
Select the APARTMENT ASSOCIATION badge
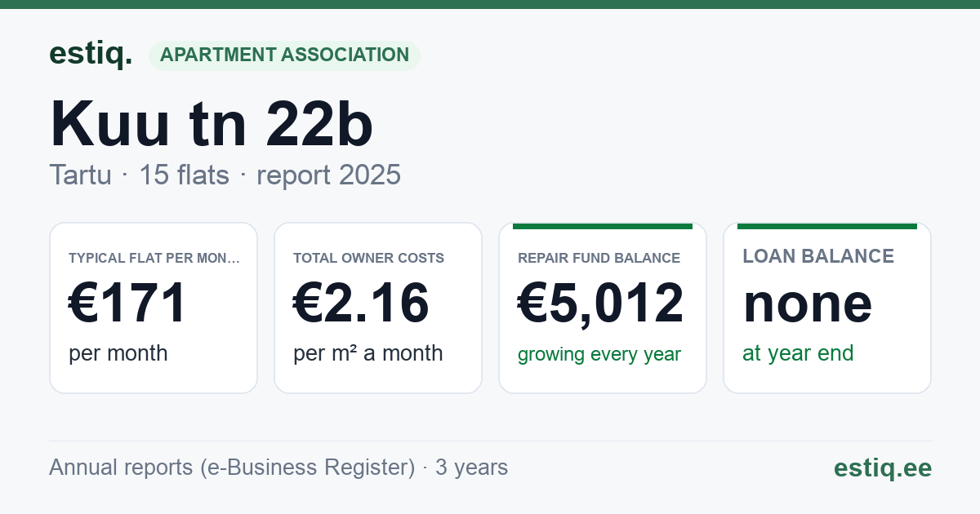tap(284, 55)
